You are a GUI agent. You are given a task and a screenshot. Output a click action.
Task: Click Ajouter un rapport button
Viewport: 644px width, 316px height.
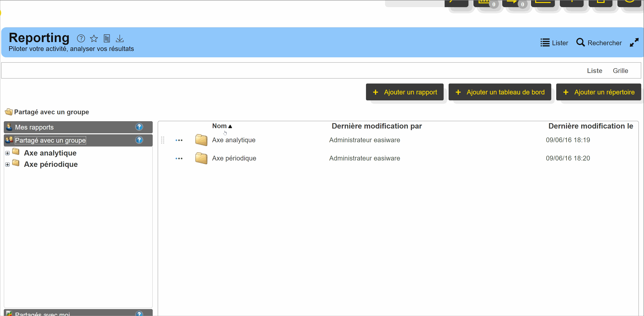[x=405, y=92]
